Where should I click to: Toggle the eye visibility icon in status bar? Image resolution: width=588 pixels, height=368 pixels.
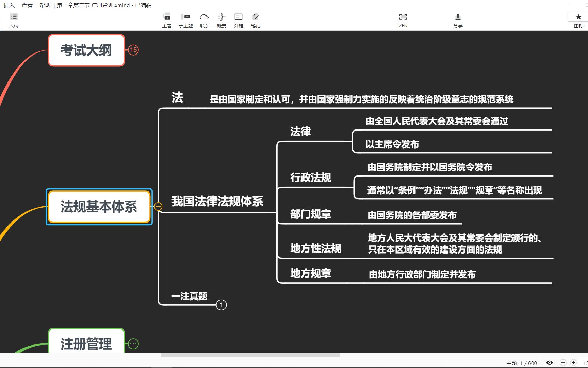tap(549, 363)
